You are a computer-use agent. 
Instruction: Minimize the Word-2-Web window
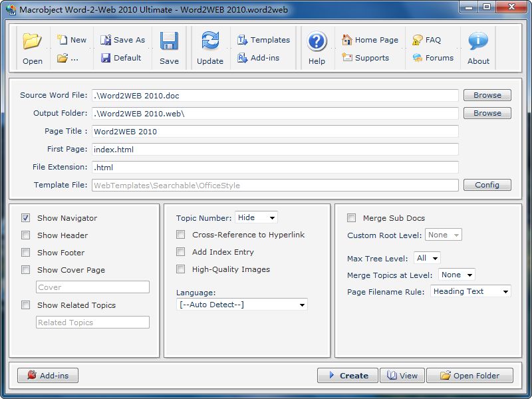469,7
